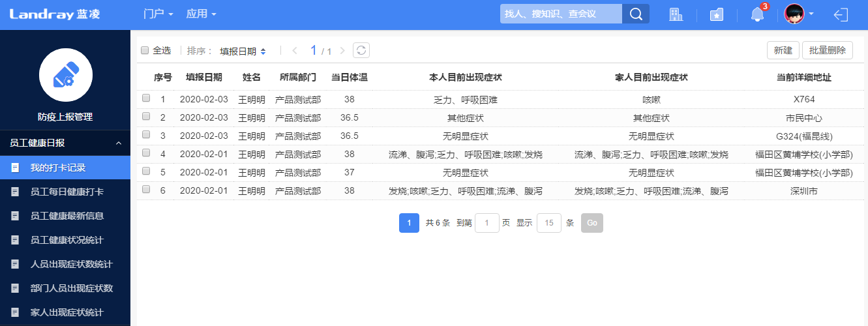868x326 pixels.
Task: Expand the user avatar dropdown arrow
Action: click(x=811, y=14)
